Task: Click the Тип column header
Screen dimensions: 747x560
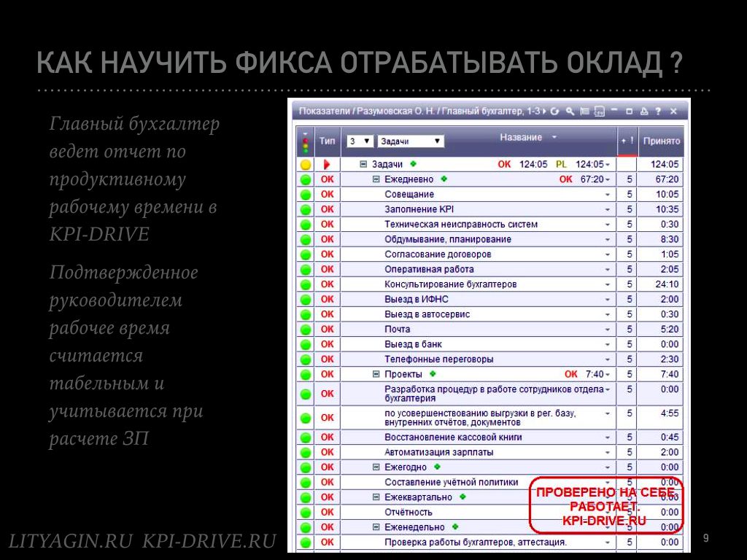Action: (328, 141)
